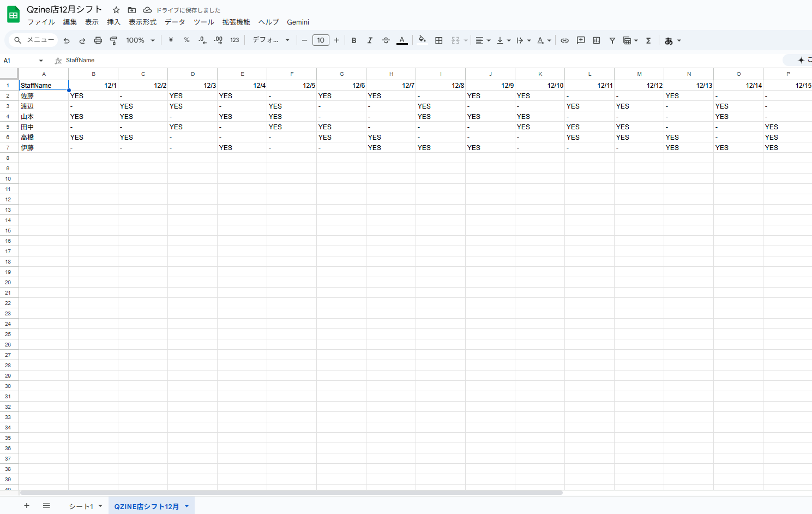Click the paint format roller icon

(113, 40)
